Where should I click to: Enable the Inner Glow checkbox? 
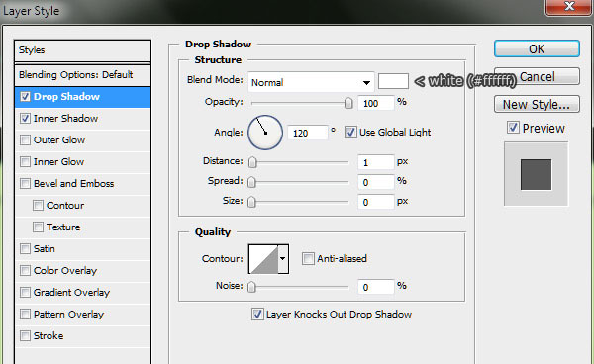[x=25, y=162]
